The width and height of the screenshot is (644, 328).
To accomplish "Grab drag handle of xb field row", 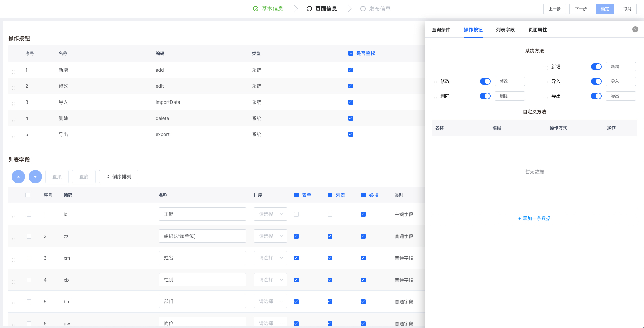I will [14, 282].
